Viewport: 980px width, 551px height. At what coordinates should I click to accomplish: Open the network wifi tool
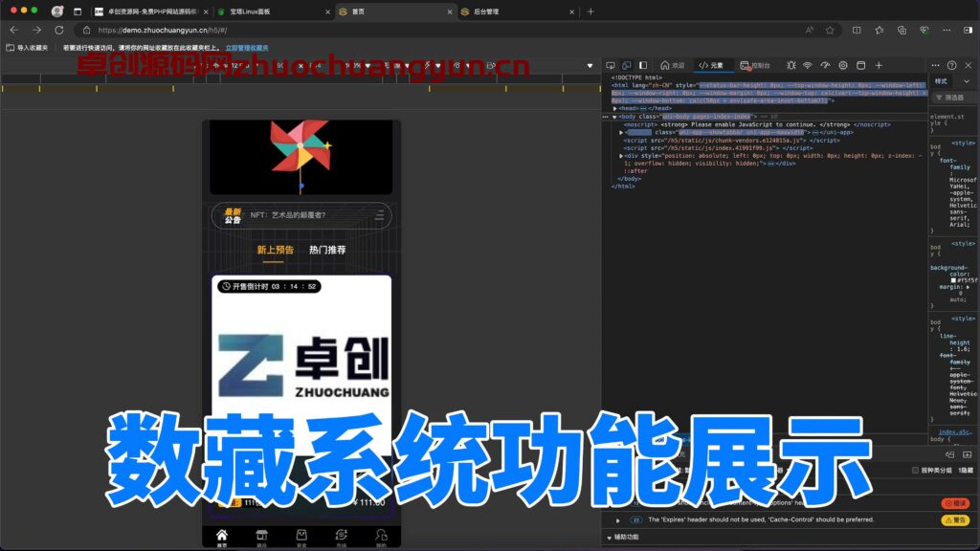tap(808, 65)
